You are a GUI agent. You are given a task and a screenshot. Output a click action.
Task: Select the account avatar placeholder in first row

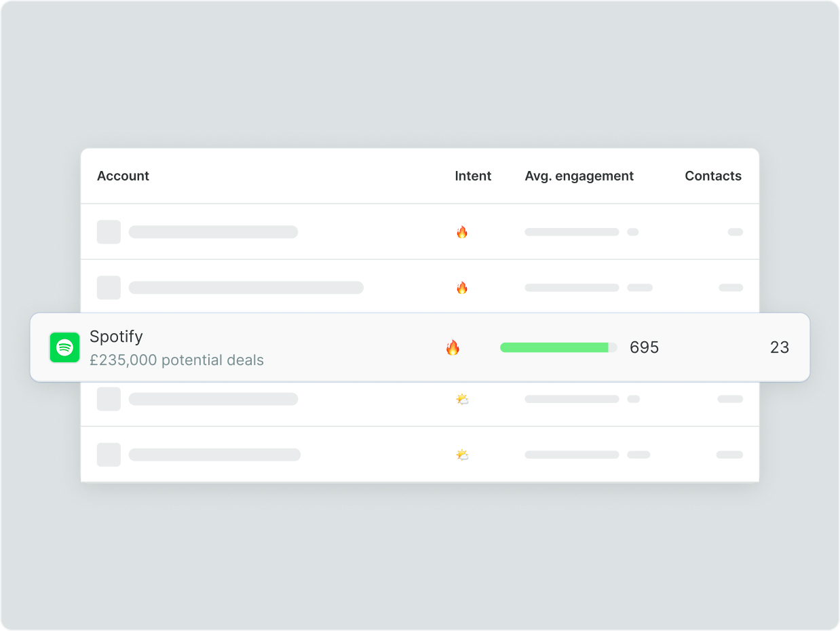point(109,231)
